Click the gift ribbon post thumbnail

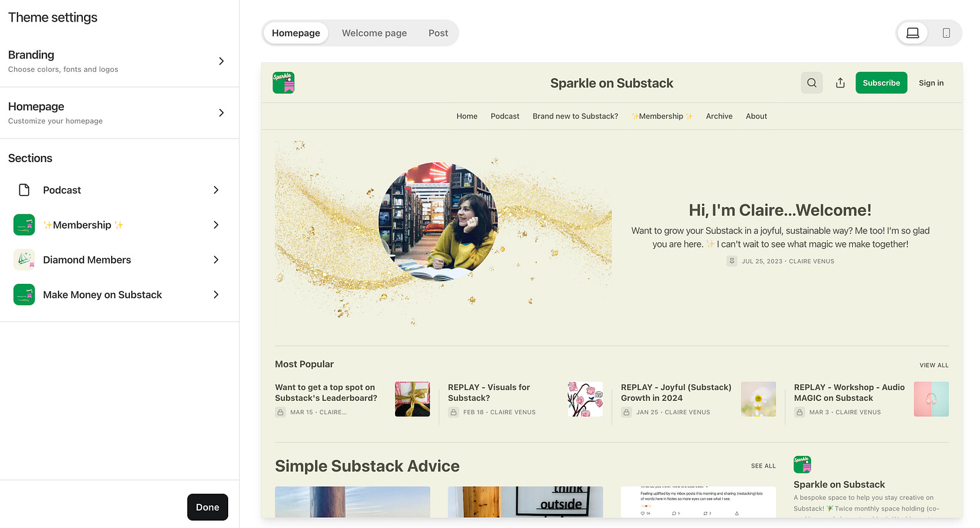click(x=413, y=400)
